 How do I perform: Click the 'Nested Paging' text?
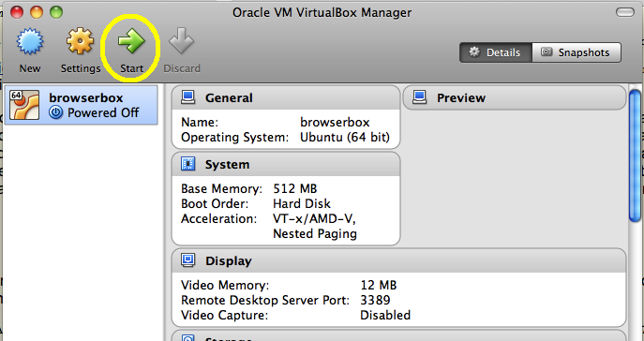(x=315, y=234)
